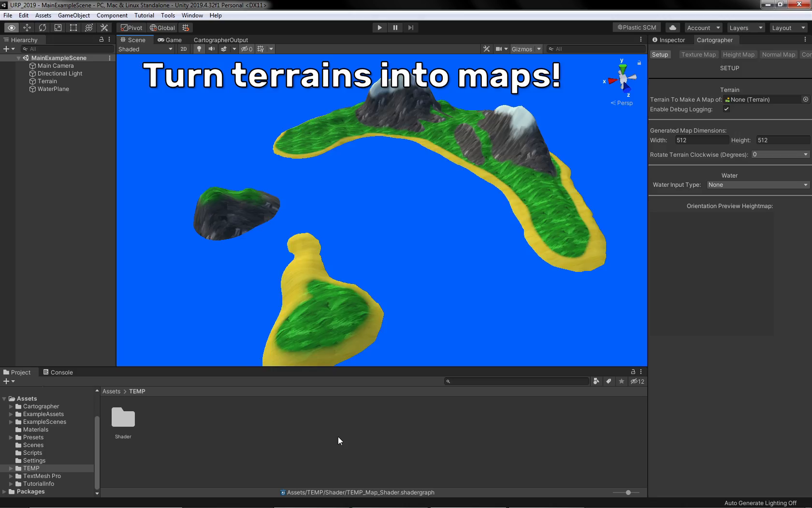Collapse MainExampleScene in Hierarchy
This screenshot has height=508, width=812.
[x=19, y=58]
